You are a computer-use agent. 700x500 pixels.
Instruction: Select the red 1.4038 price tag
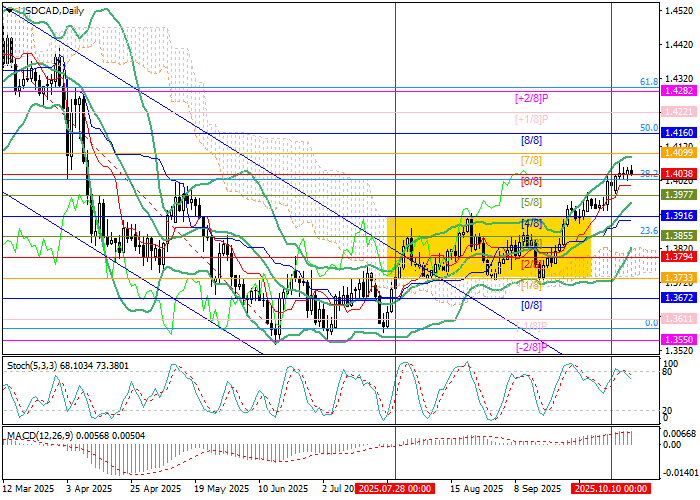[677, 174]
